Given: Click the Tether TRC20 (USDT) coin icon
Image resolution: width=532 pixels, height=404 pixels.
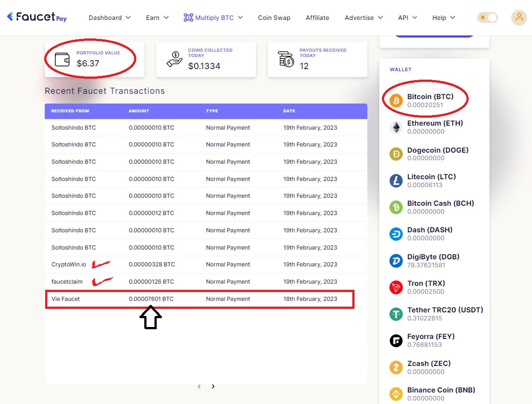Looking at the screenshot, I should coord(396,314).
